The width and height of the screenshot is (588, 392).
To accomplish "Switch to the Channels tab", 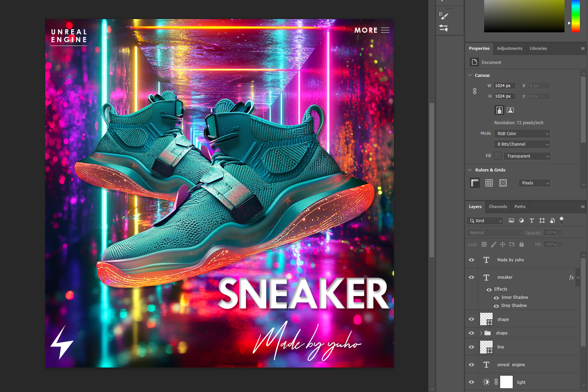I will click(x=498, y=207).
